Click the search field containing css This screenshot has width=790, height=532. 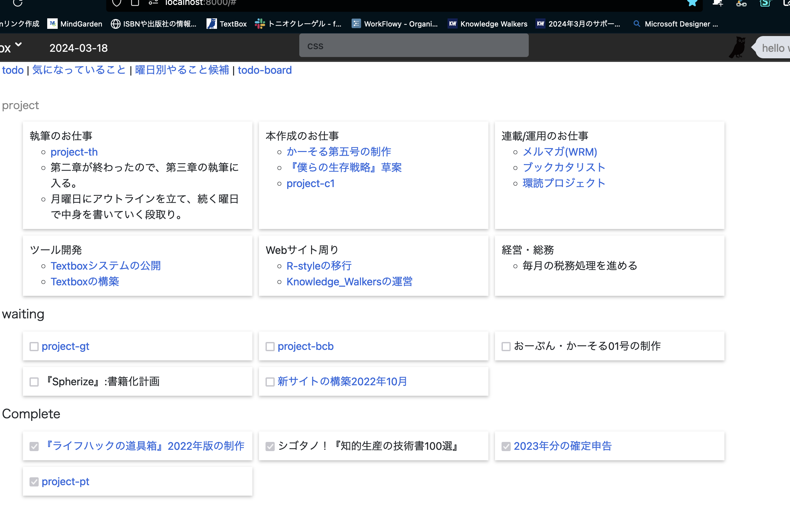click(x=413, y=46)
